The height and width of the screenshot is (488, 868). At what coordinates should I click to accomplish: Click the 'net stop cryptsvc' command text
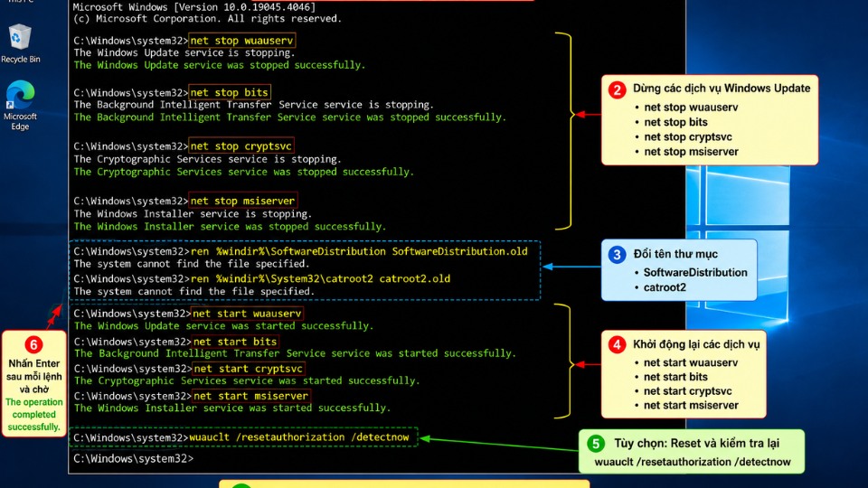(241, 146)
